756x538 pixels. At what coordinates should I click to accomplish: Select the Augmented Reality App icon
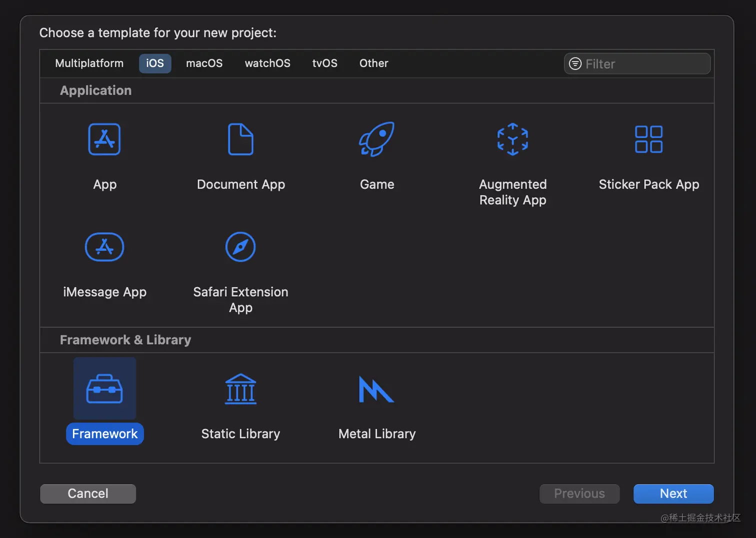(x=512, y=139)
